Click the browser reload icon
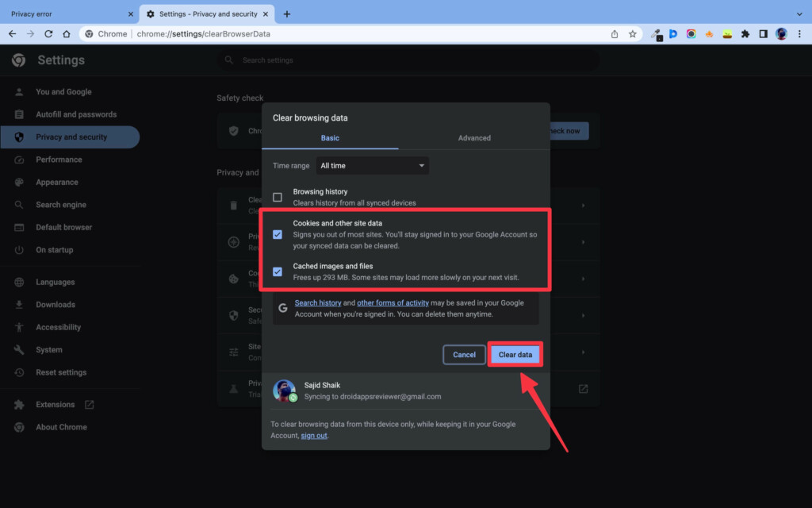The height and width of the screenshot is (508, 812). [48, 34]
